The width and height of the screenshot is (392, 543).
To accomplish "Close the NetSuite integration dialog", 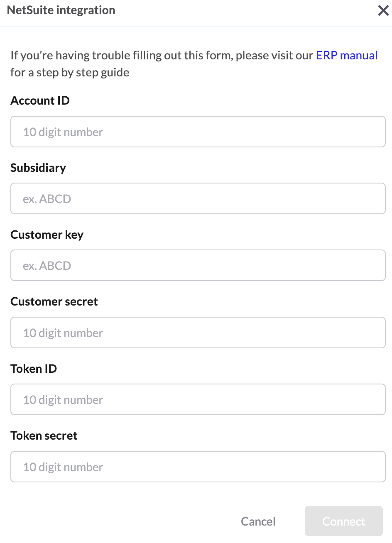I will 383,10.
